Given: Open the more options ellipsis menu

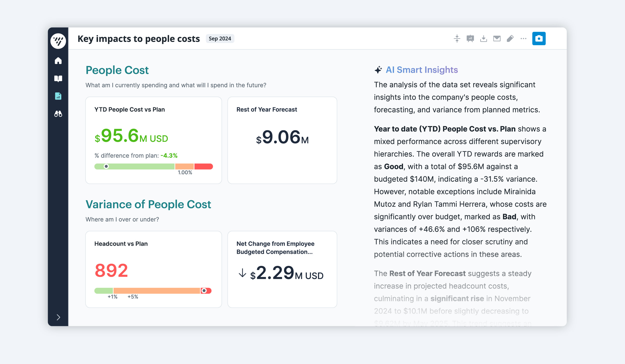Looking at the screenshot, I should (523, 38).
